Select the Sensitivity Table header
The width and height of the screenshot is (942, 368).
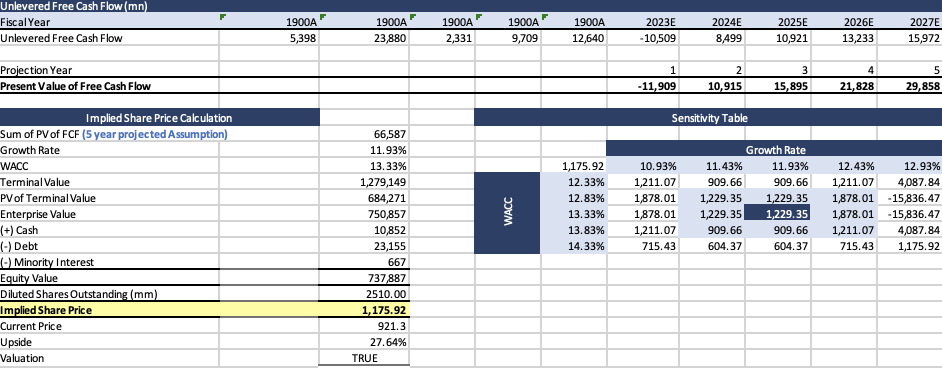[x=708, y=118]
